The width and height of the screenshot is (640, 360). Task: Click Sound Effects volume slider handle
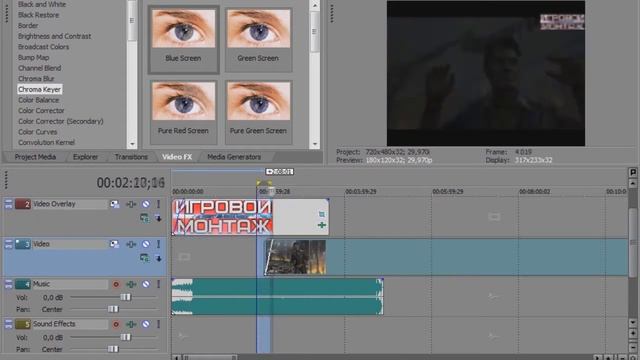pyautogui.click(x=126, y=337)
